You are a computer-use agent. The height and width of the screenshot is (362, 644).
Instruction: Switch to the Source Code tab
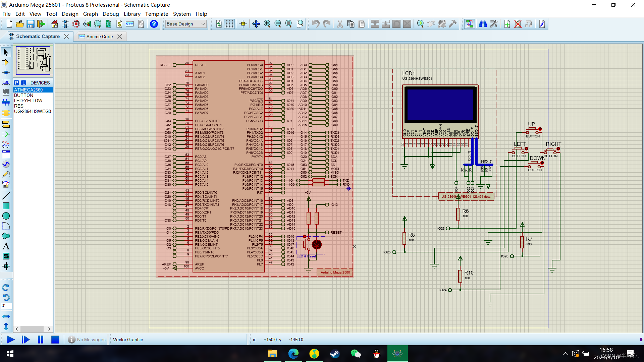(99, 36)
